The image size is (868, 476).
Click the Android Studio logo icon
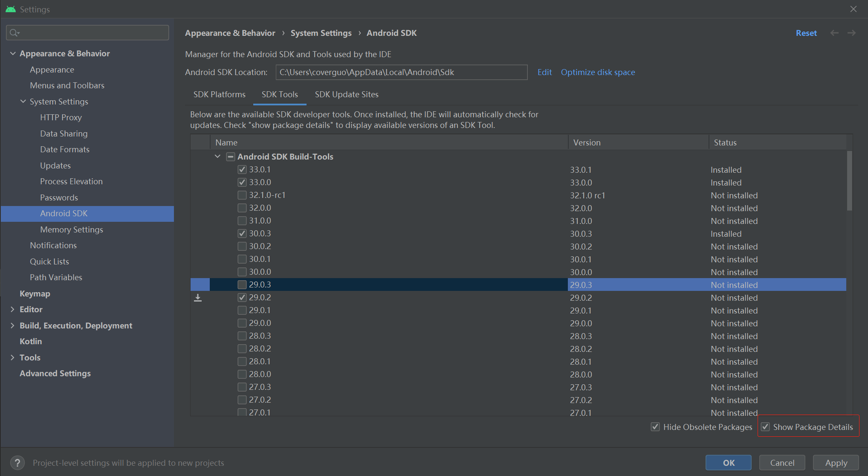(x=11, y=9)
